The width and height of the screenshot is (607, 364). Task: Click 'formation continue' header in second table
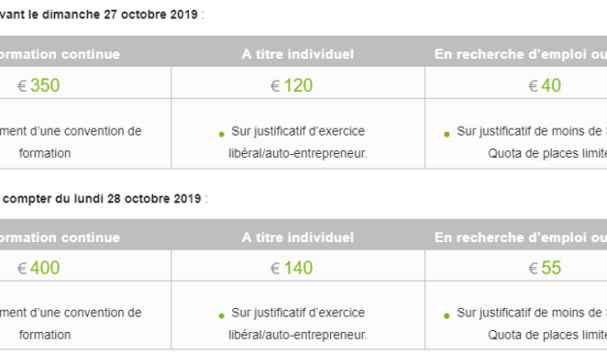point(60,237)
